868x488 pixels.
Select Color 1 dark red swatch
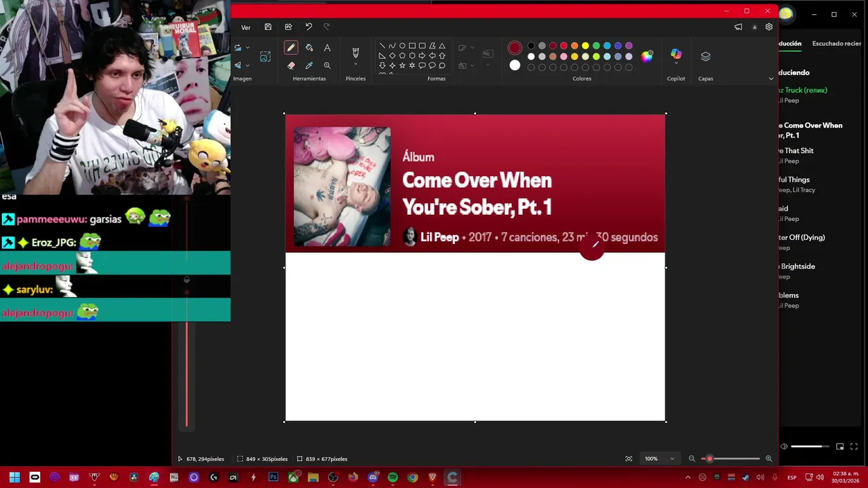click(515, 48)
